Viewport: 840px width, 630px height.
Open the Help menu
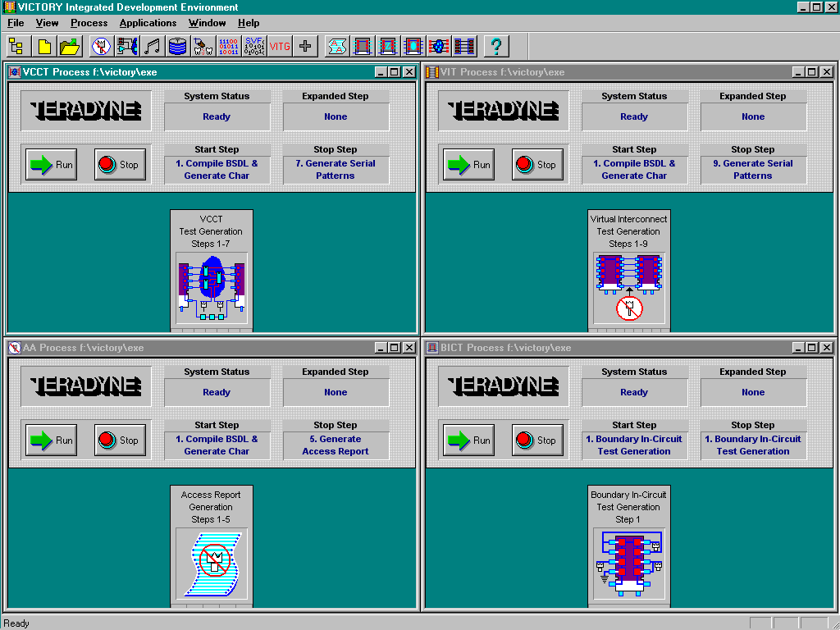[249, 23]
